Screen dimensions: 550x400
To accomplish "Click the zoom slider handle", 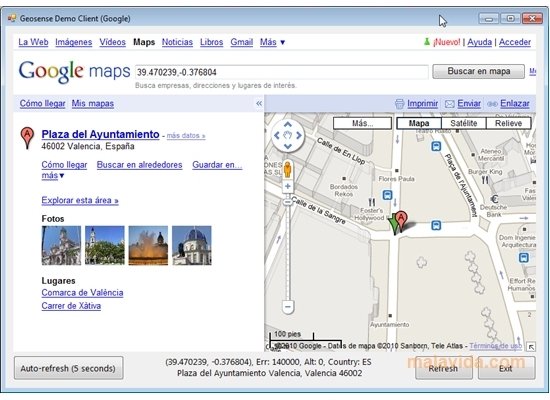I will pyautogui.click(x=288, y=202).
